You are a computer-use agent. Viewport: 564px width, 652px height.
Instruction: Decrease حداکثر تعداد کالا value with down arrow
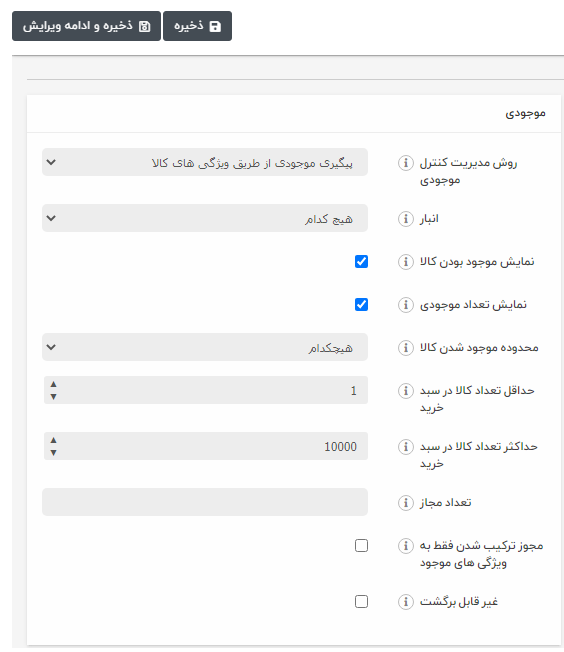53,453
